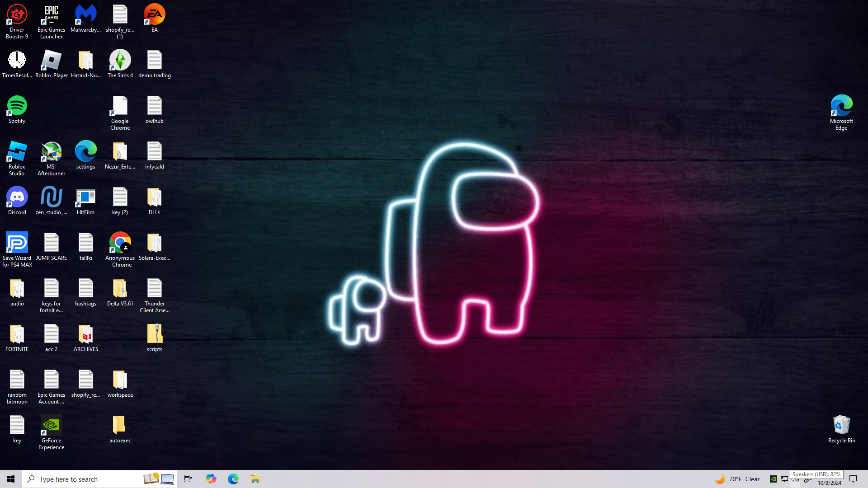Image resolution: width=868 pixels, height=488 pixels.
Task: Open the notification center icon
Action: (853, 479)
